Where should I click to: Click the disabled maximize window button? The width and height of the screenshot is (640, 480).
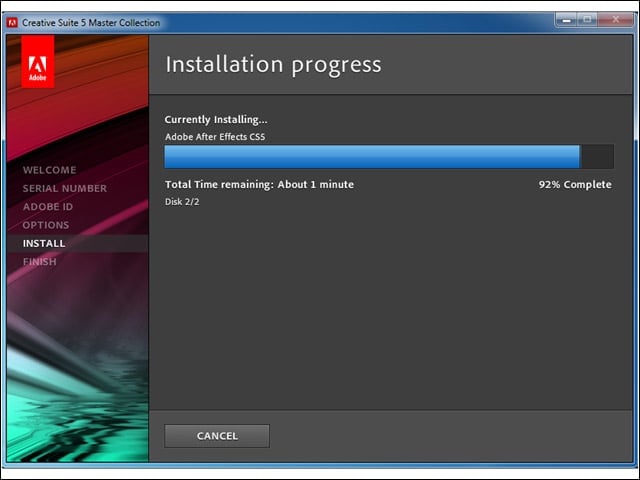tap(587, 20)
